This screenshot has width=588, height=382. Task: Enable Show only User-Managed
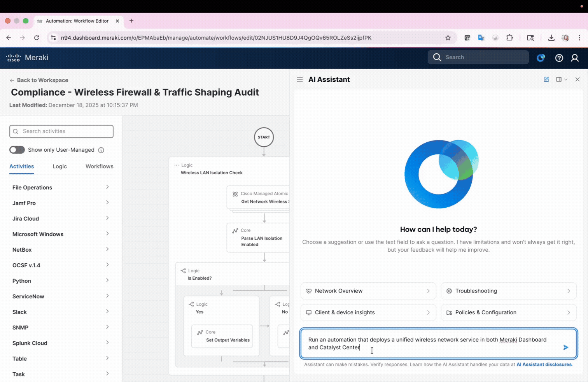[17, 150]
